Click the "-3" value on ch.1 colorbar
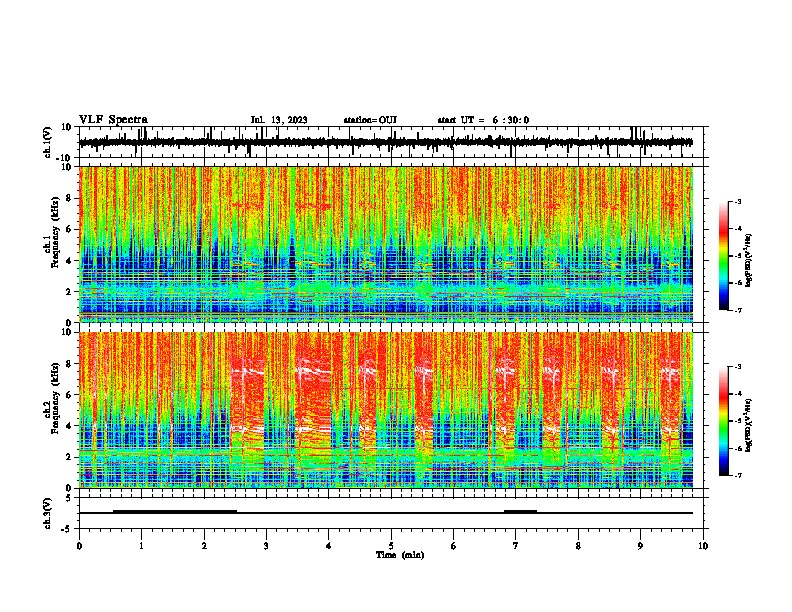Screen dimensions: 792x612 738,201
